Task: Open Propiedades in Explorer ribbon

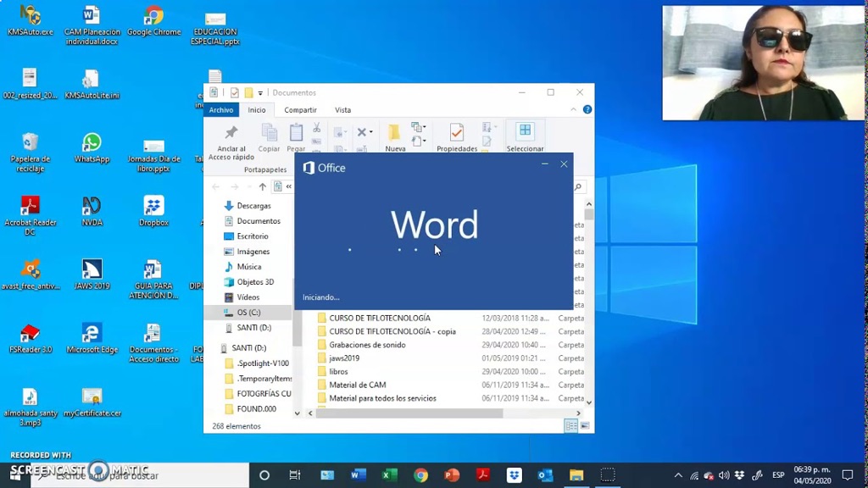Action: click(x=457, y=138)
